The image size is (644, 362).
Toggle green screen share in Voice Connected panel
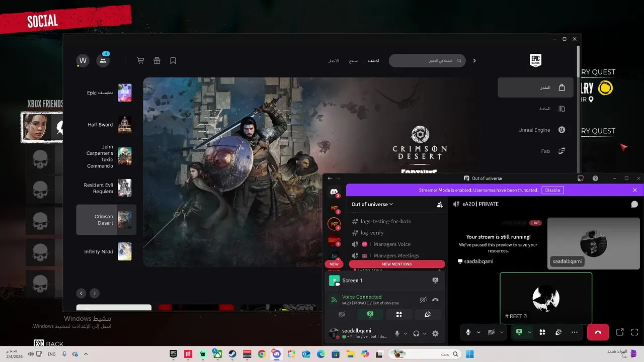pyautogui.click(x=370, y=315)
